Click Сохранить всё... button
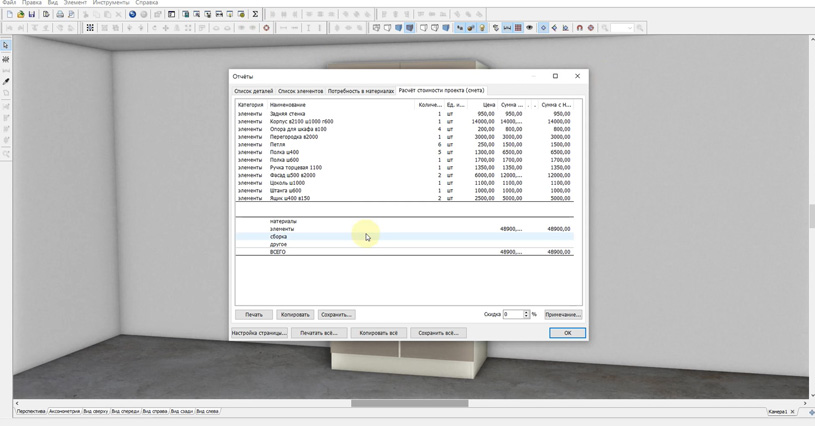The height and width of the screenshot is (426, 815). coord(438,332)
